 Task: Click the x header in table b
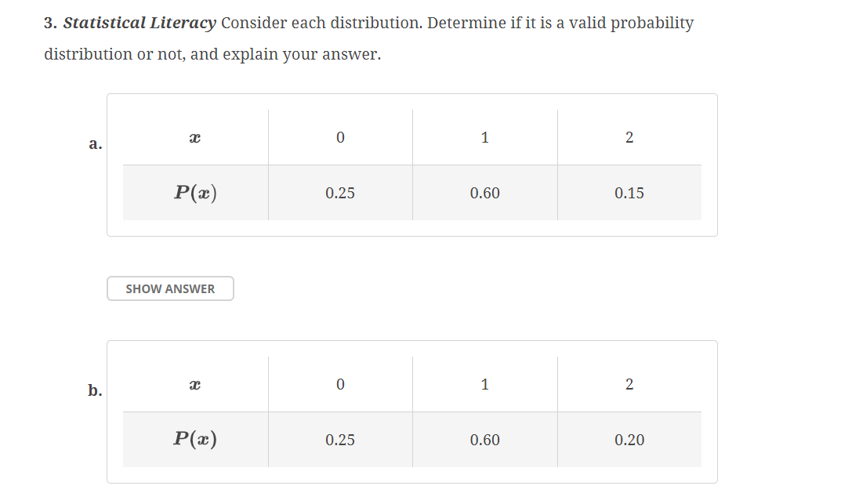[x=194, y=383]
